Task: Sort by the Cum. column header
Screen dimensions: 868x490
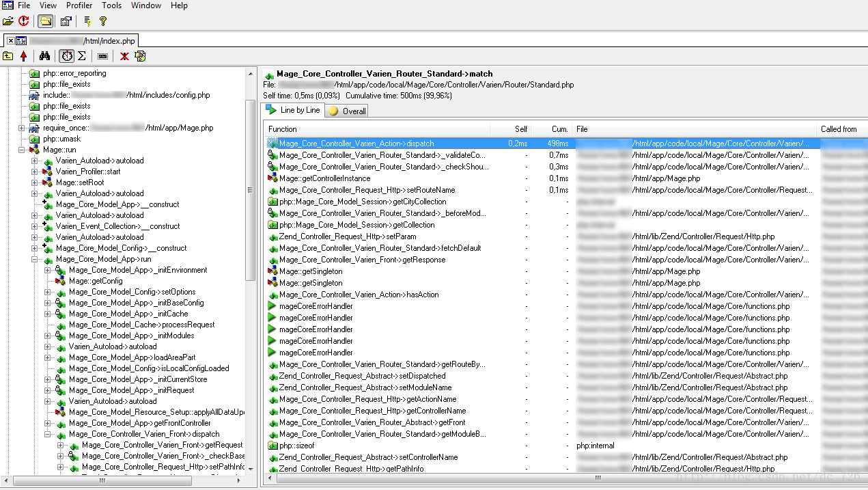Action: point(552,129)
